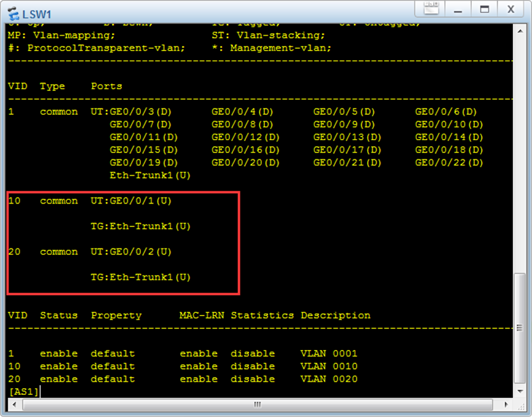Click the 'MP: Vlan-mapping;' legend text
Viewport: 532px width, 417px height.
coord(62,35)
